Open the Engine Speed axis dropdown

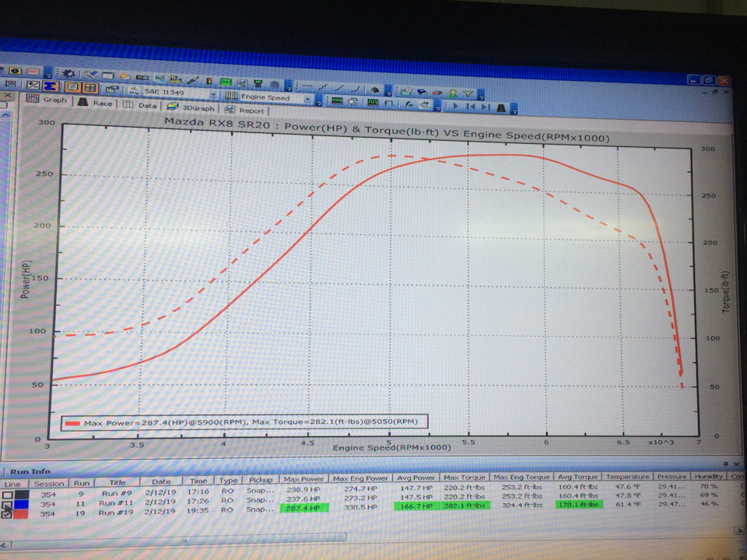pos(307,99)
